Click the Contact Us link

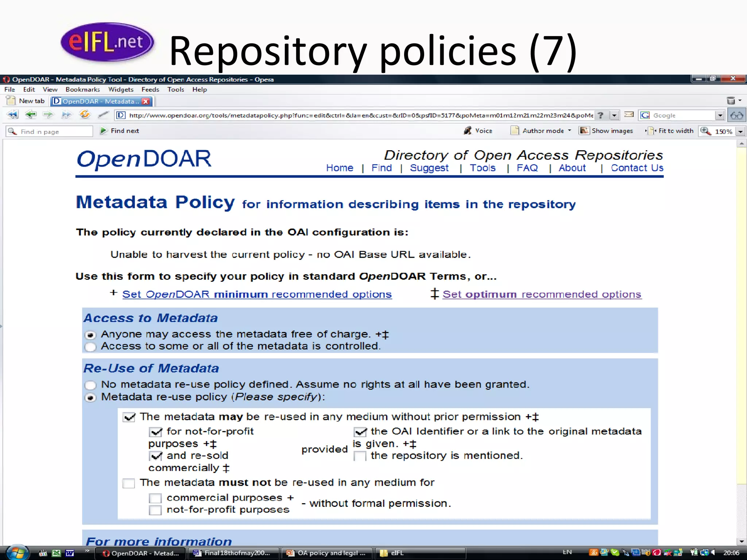click(637, 168)
